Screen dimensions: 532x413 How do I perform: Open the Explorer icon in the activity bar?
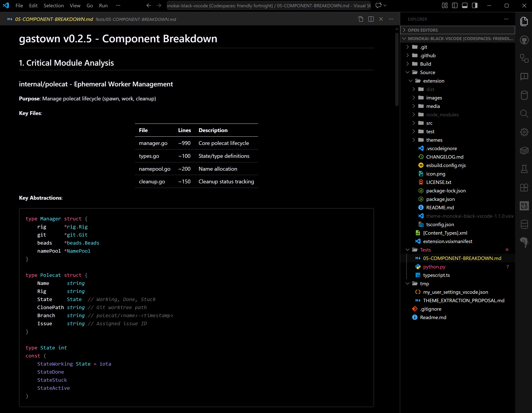pos(524,22)
